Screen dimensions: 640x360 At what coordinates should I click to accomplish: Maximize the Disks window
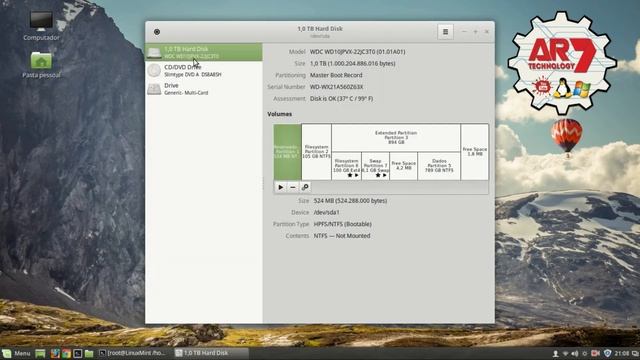coord(475,32)
